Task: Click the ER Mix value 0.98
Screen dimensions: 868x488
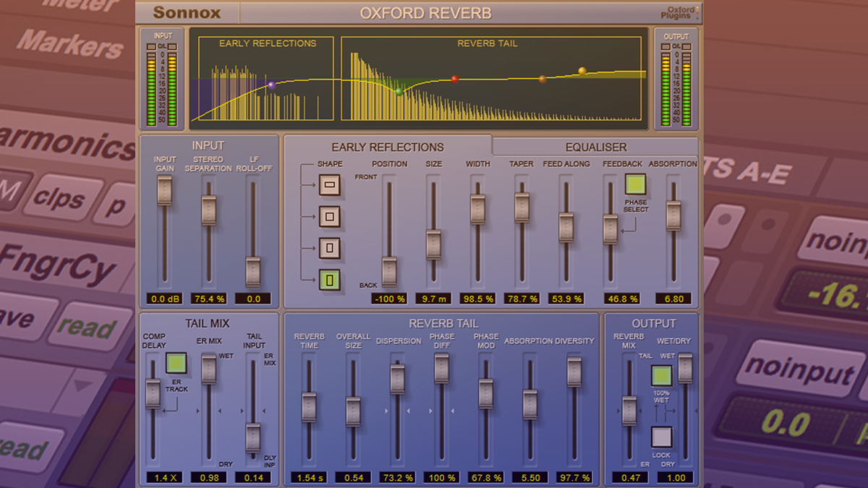Action: 208,477
